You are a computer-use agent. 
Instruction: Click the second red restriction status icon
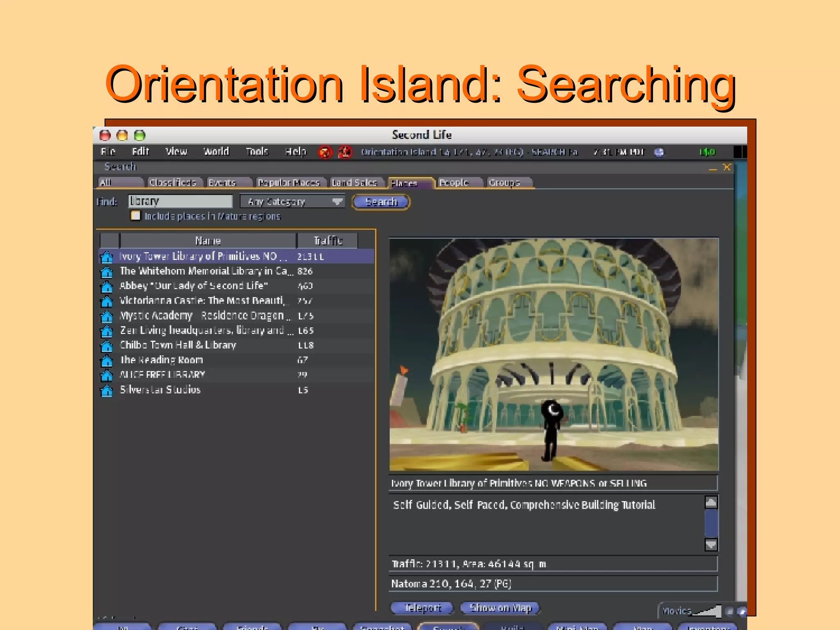(345, 153)
